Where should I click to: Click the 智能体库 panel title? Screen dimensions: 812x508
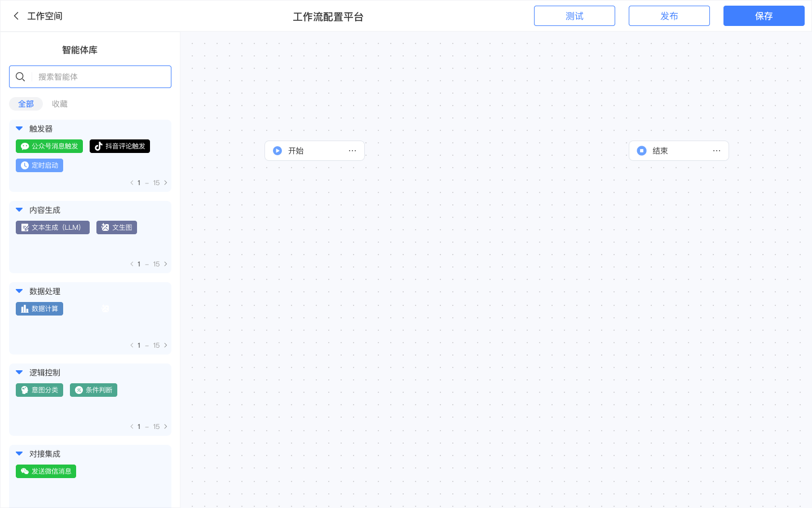80,50
